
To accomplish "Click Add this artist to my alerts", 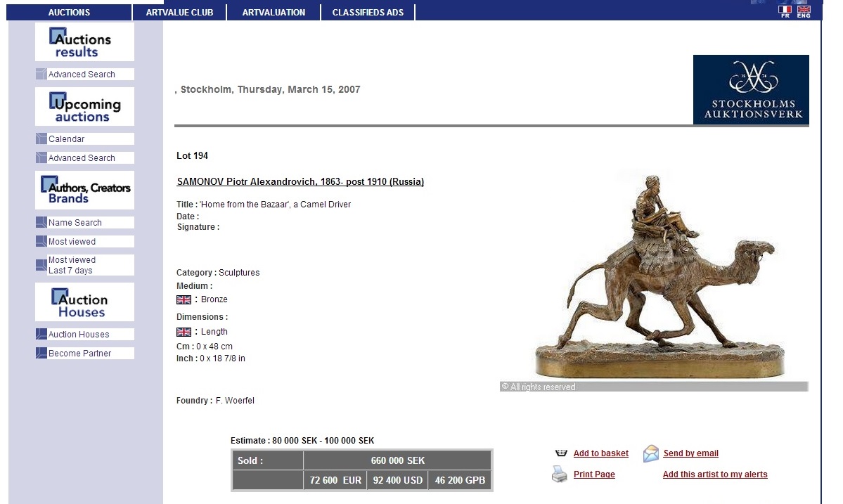I will tap(715, 474).
